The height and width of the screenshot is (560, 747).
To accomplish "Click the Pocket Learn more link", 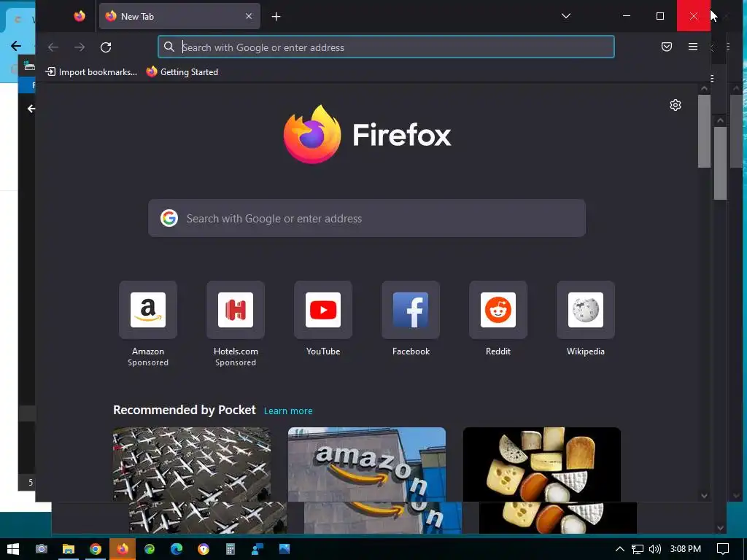I will [x=288, y=411].
